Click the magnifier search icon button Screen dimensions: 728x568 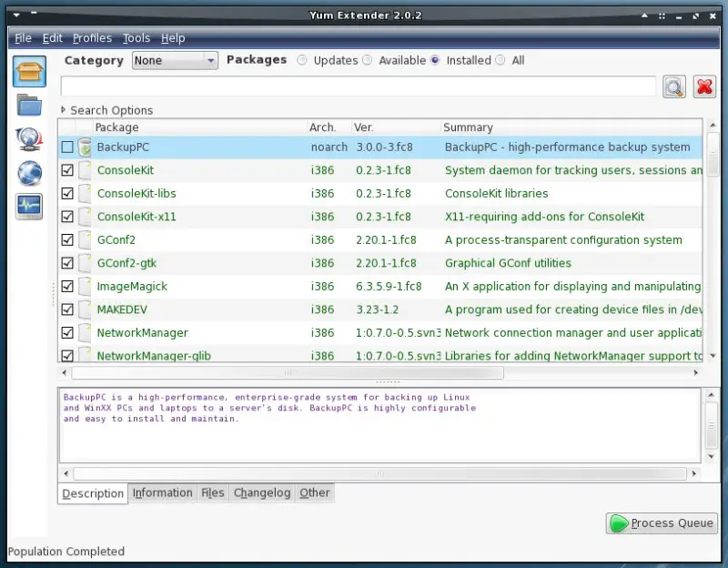674,86
